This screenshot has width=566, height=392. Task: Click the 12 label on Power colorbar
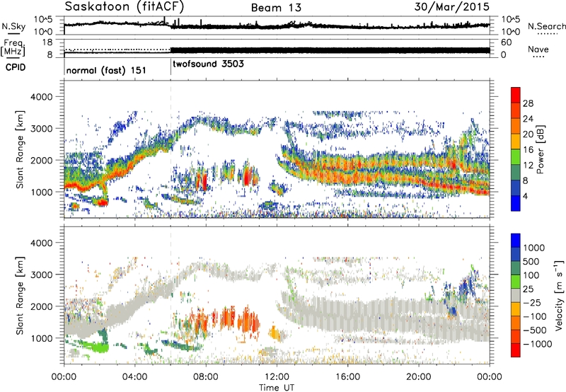click(x=528, y=166)
